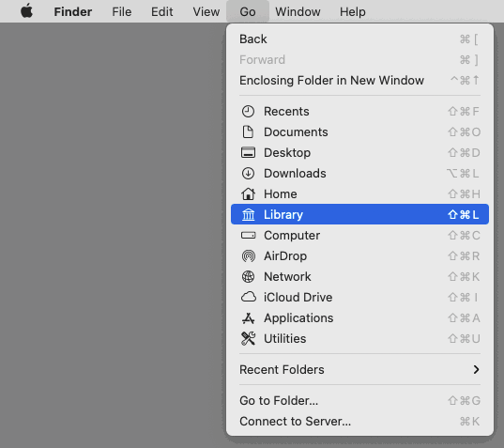Go to the Home folder
504x448 pixels.
(359, 193)
